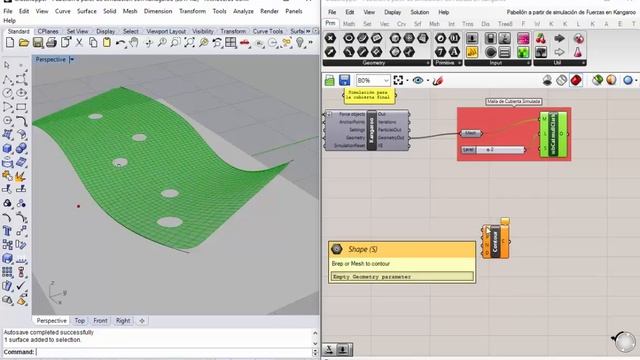Open the Math tab in Grasshopper
Viewport: 640px width, 360px height.
point(349,24)
